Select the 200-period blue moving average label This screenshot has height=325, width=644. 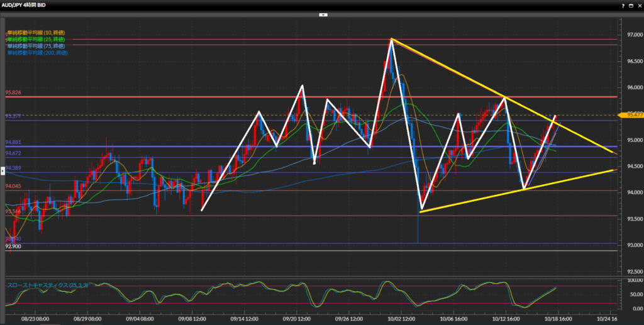point(37,53)
